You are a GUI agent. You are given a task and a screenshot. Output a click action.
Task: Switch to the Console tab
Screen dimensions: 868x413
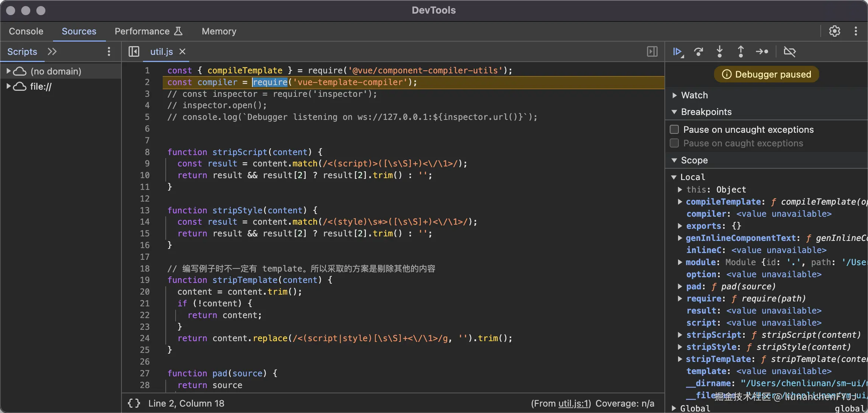(26, 31)
